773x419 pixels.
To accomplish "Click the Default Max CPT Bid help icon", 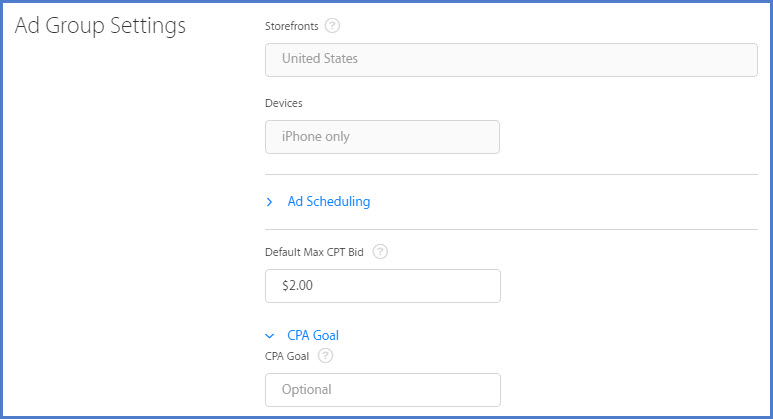I will [x=380, y=252].
